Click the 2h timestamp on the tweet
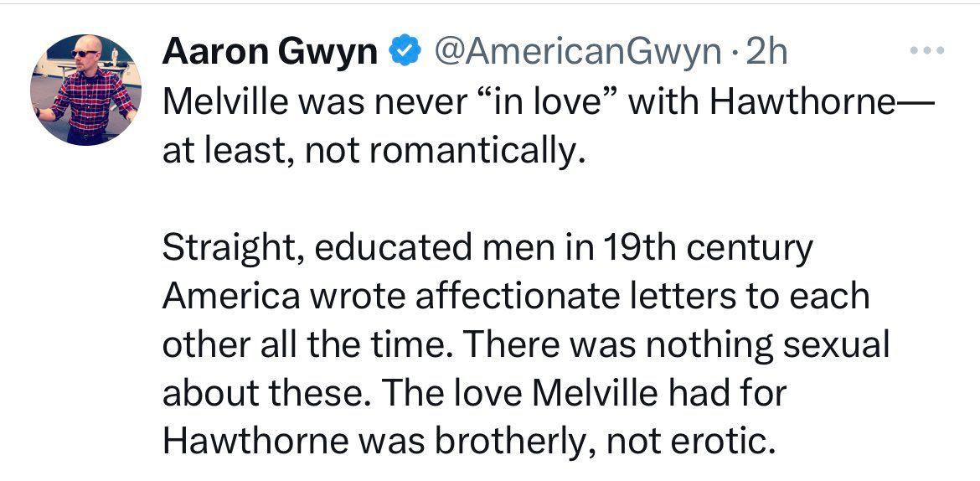Viewport: 980px width, 481px height. click(x=766, y=53)
